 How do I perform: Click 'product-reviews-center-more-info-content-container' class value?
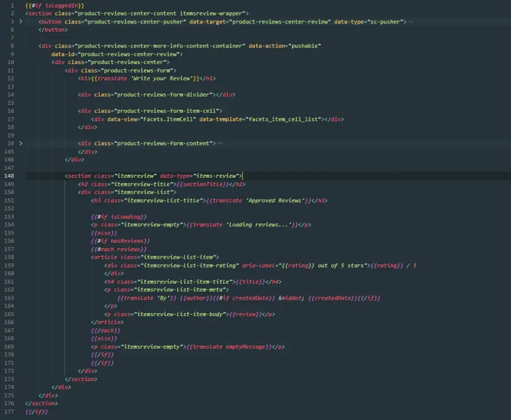pyautogui.click(x=160, y=46)
